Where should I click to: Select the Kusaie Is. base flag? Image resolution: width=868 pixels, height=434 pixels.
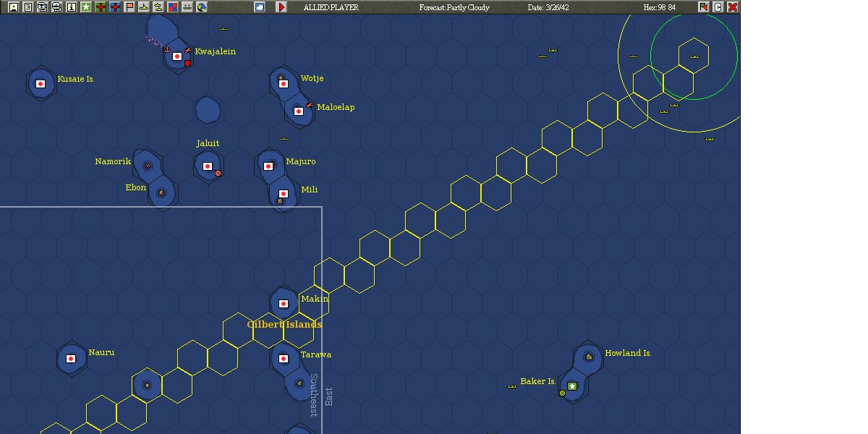41,84
